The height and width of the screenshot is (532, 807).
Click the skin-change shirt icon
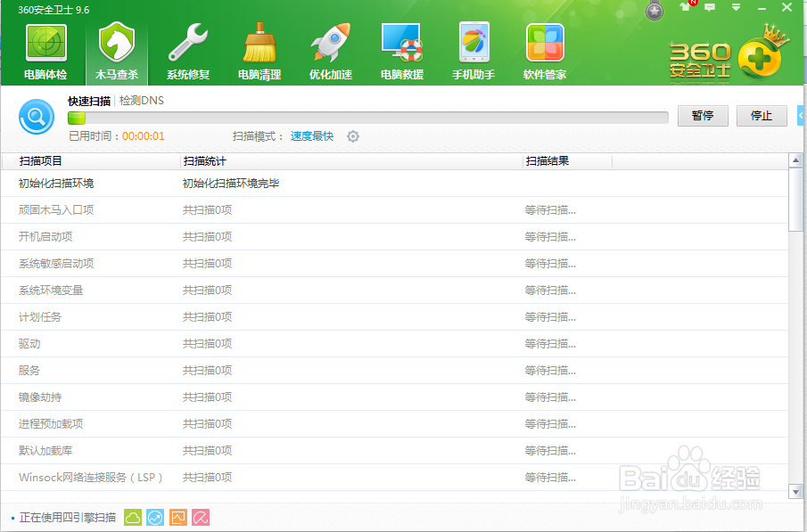[684, 7]
